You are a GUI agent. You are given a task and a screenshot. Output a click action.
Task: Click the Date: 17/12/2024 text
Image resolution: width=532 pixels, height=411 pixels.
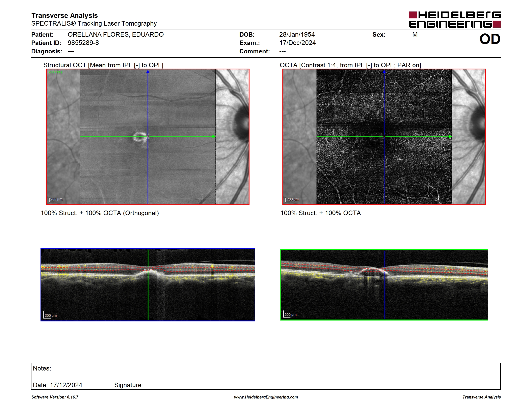click(x=58, y=385)
